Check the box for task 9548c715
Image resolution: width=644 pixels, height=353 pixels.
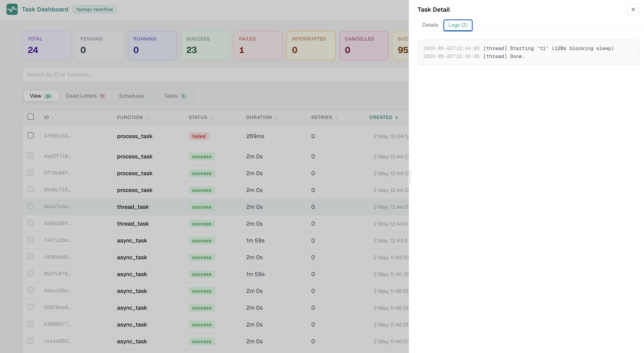pos(31,189)
